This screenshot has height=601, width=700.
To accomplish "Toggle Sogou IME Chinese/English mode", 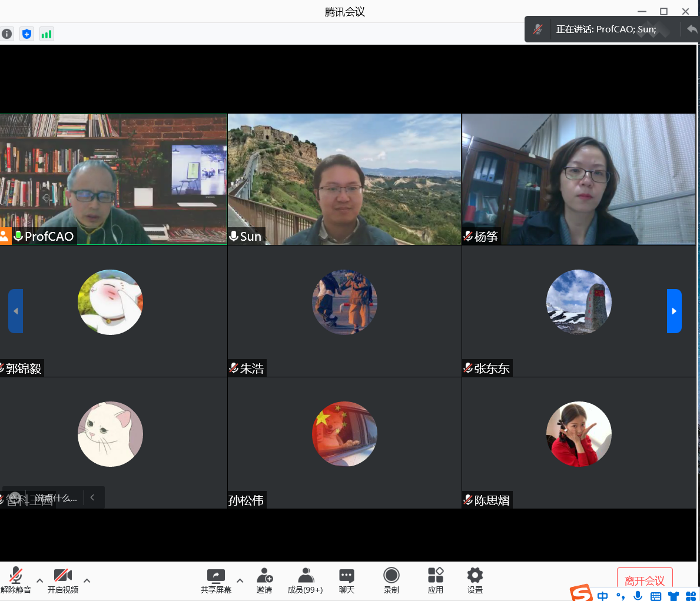I will point(602,596).
